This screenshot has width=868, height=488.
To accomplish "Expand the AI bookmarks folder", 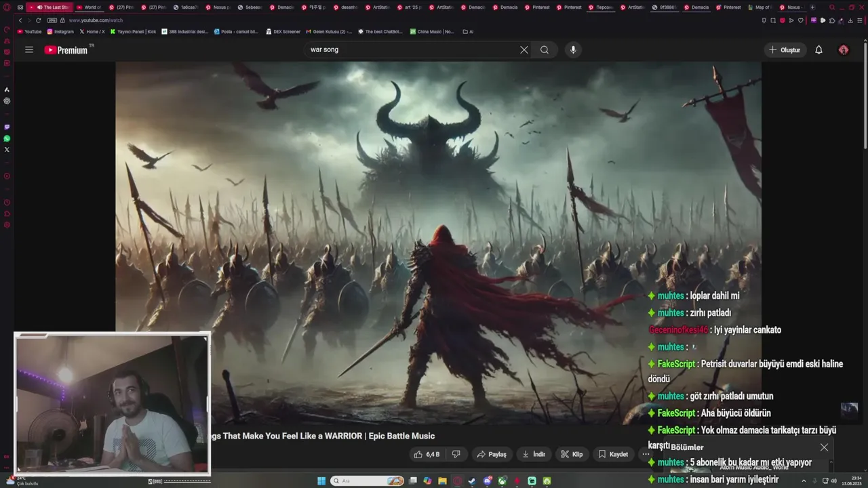I will tap(467, 32).
